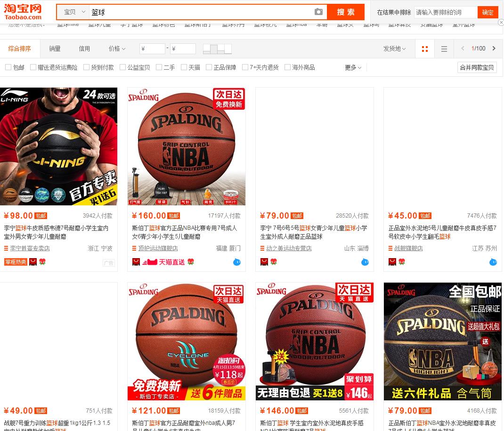Click the minimum price input box
The width and height of the screenshot is (504, 431).
pyautogui.click(x=152, y=49)
